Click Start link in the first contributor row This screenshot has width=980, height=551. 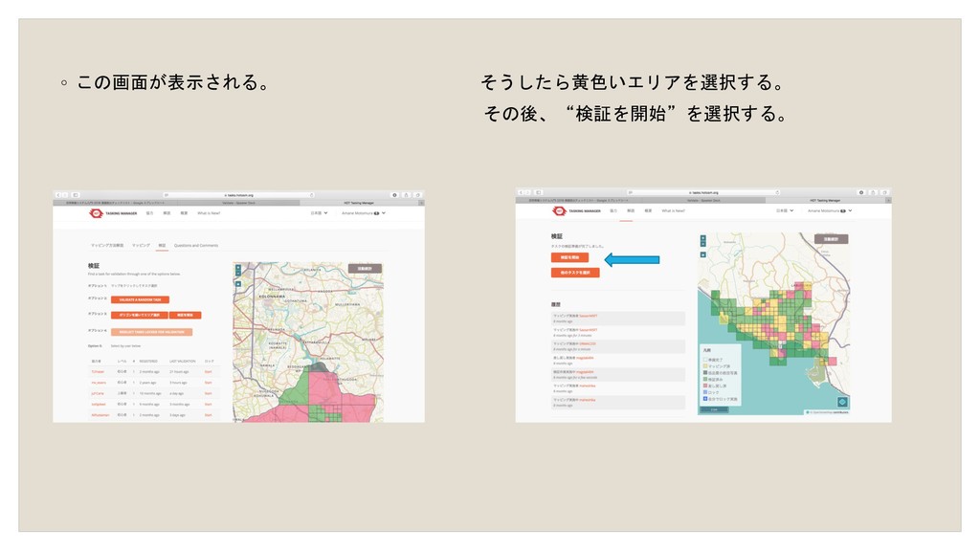[208, 372]
